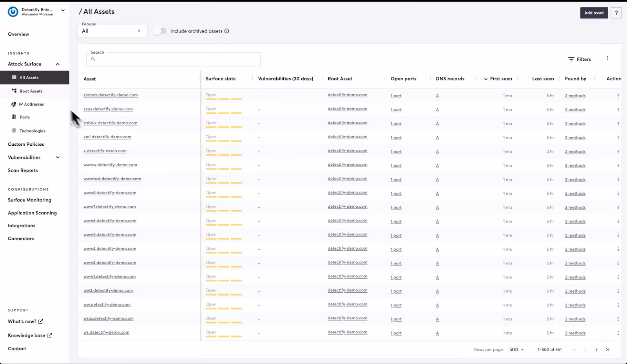Open action menu for zimbra.detectify-demo.com row
627x364 pixels.
(618, 96)
